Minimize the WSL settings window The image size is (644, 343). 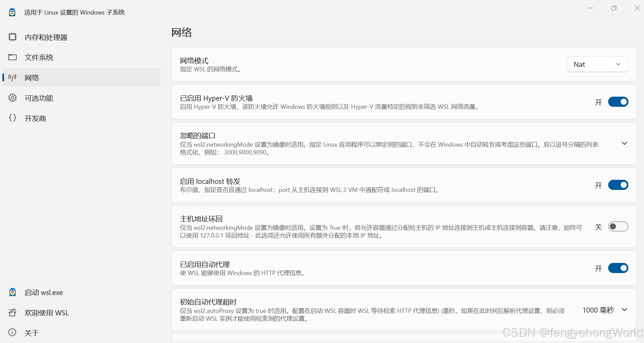click(591, 8)
